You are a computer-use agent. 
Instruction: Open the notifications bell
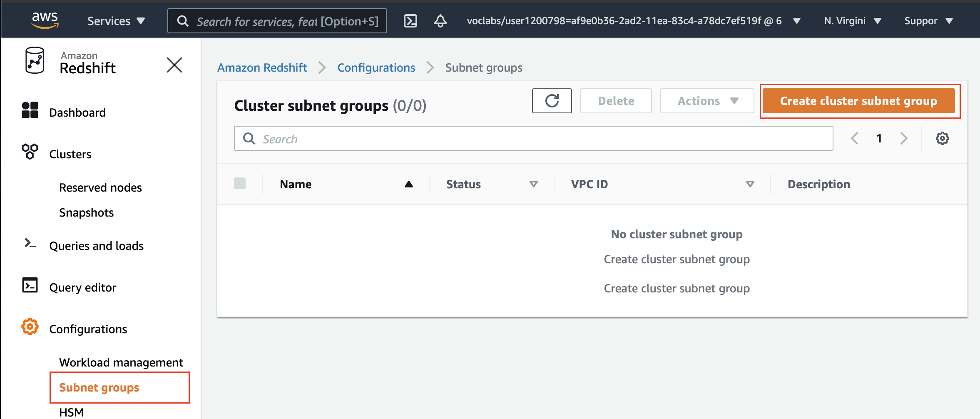point(440,20)
